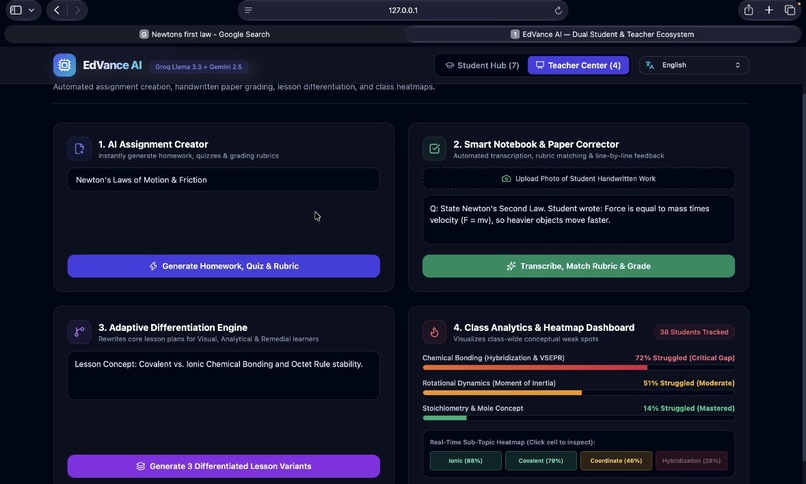Reload the page with the refresh icon
The image size is (806, 484).
pyautogui.click(x=558, y=10)
